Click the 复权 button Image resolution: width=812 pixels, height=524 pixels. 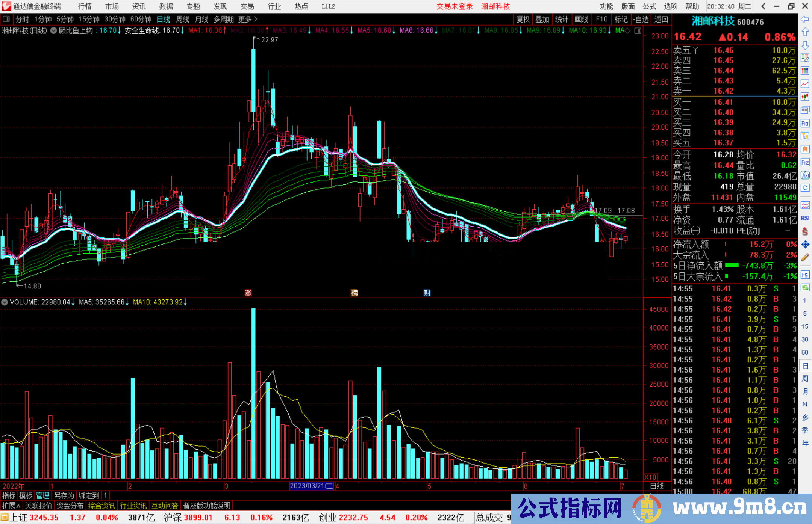point(523,19)
